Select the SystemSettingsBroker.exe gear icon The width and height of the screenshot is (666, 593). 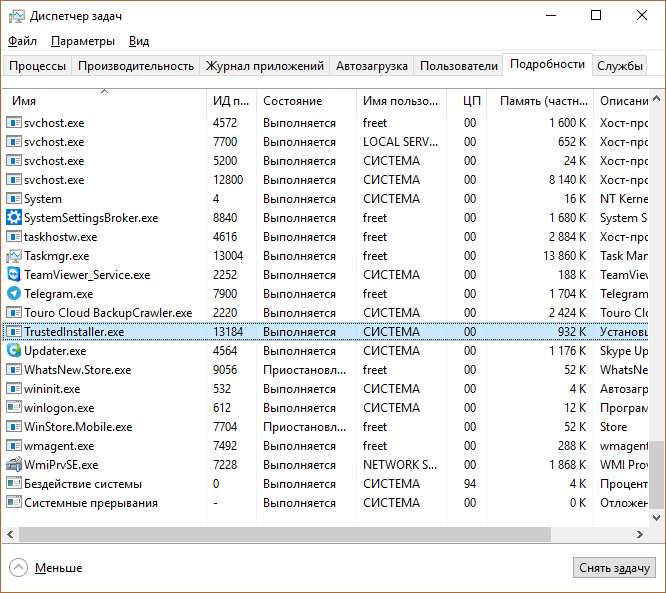tap(14, 218)
